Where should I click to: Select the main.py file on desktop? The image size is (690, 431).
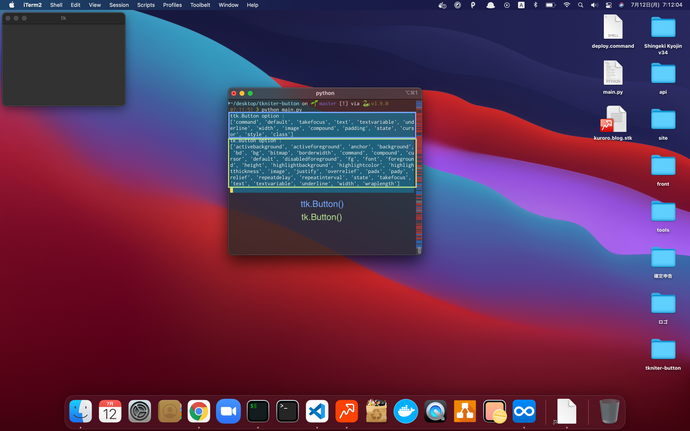click(613, 77)
